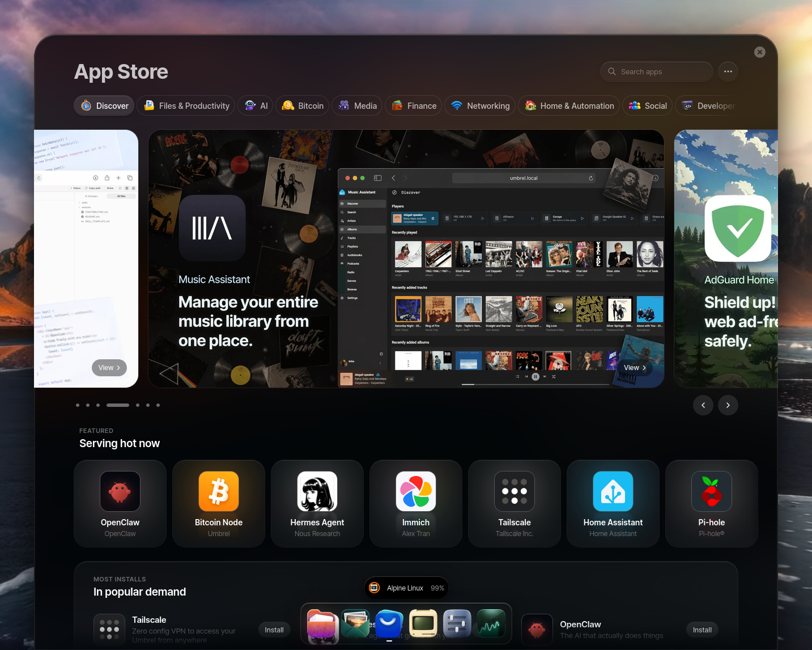This screenshot has width=812, height=650.
Task: Switch to the Social category tab
Action: pyautogui.click(x=648, y=106)
